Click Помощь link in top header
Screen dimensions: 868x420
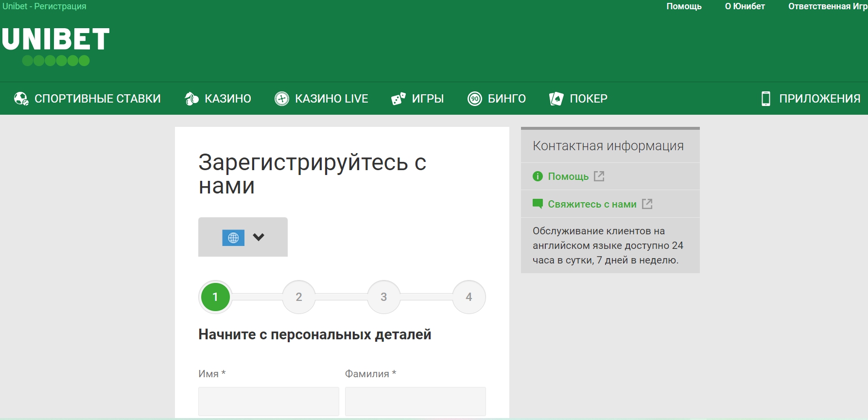(684, 6)
